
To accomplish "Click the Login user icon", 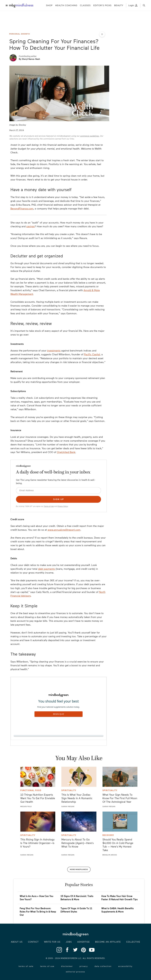I will point(136,5).
